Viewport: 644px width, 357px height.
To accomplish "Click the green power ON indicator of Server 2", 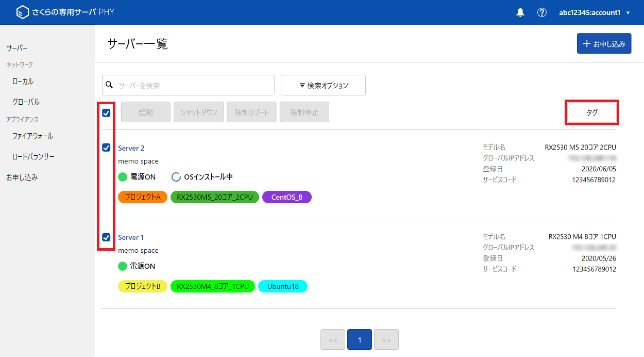I will pos(123,177).
